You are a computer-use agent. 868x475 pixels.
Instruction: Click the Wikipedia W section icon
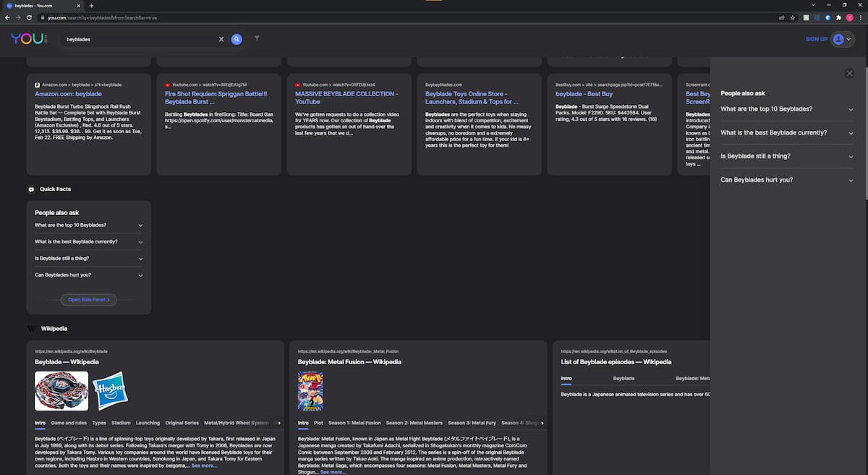(x=31, y=329)
